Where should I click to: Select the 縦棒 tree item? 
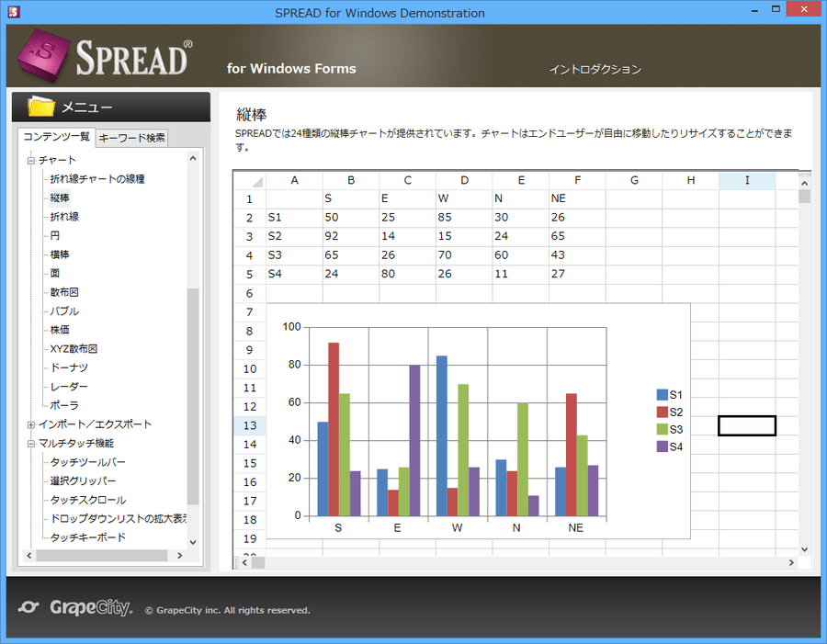(60, 198)
